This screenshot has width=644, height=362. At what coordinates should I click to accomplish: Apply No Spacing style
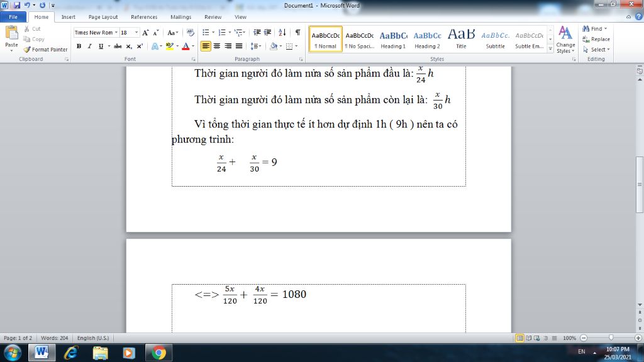click(359, 40)
